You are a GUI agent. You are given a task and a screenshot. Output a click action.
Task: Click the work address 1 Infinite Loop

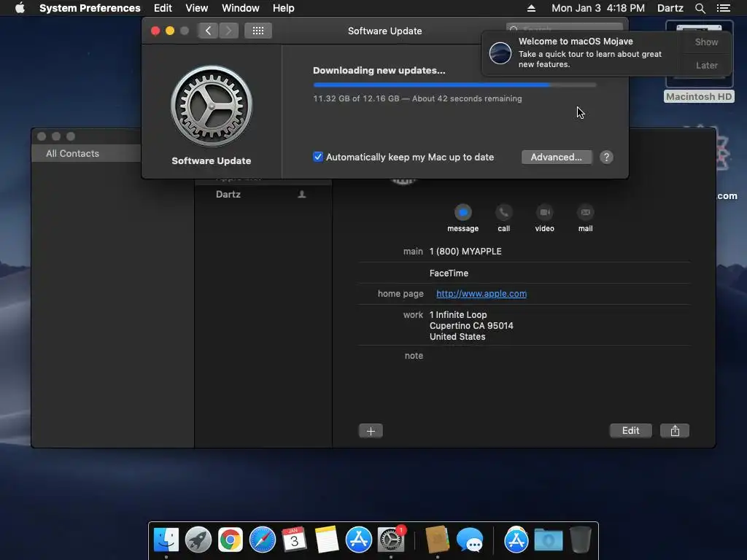(x=471, y=326)
